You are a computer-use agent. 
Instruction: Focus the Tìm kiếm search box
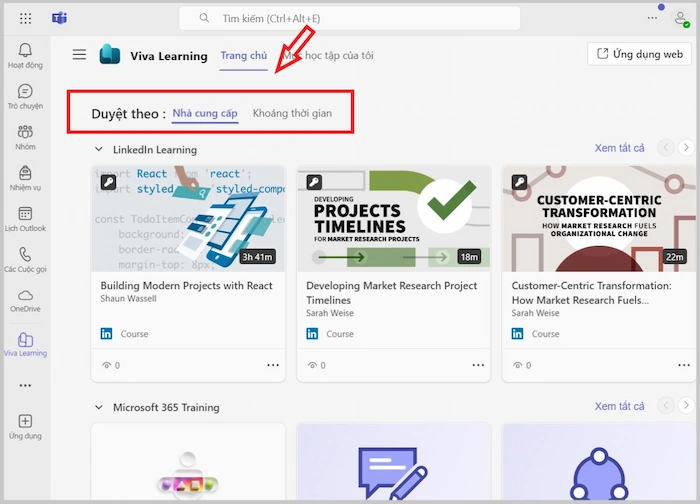click(x=350, y=18)
